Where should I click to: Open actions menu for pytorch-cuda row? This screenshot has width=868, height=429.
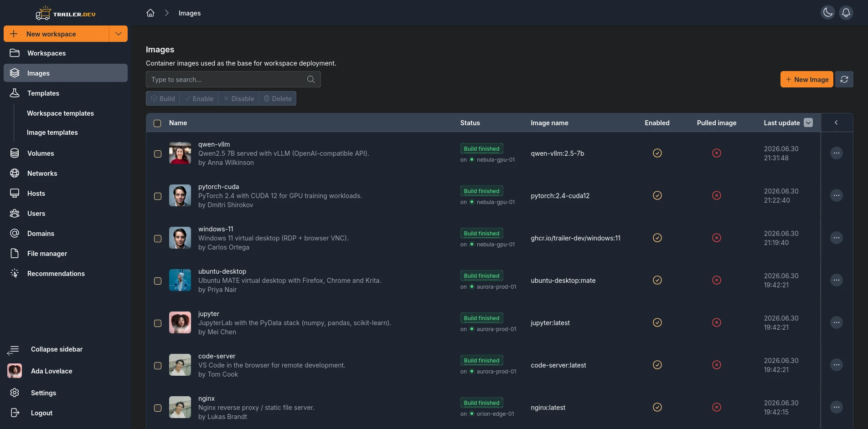click(837, 195)
